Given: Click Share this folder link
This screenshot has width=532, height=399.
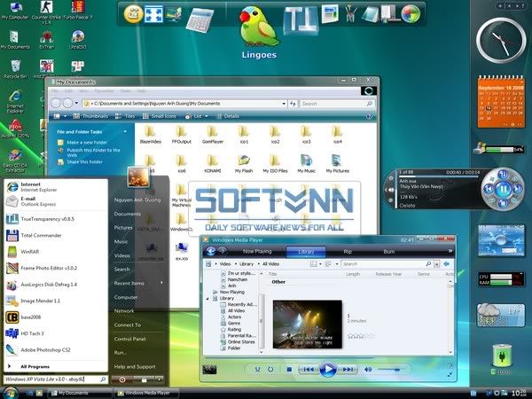Looking at the screenshot, I should 84,162.
